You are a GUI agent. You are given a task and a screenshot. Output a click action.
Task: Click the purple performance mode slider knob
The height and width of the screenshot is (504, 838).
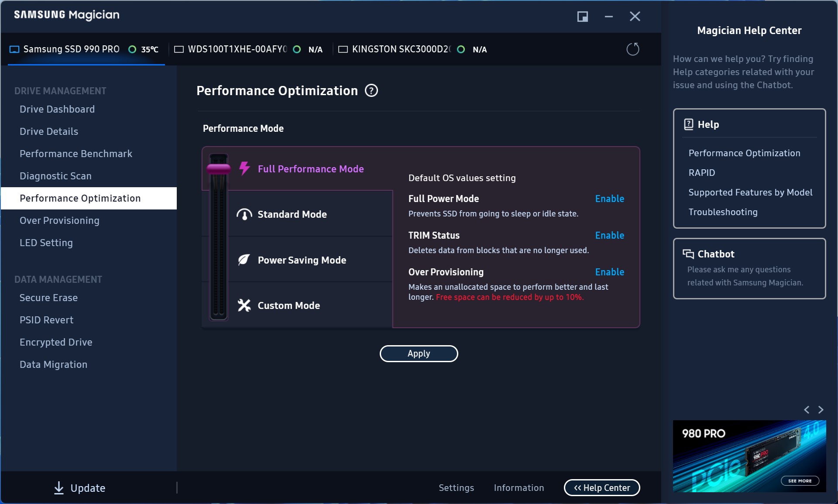click(x=219, y=168)
